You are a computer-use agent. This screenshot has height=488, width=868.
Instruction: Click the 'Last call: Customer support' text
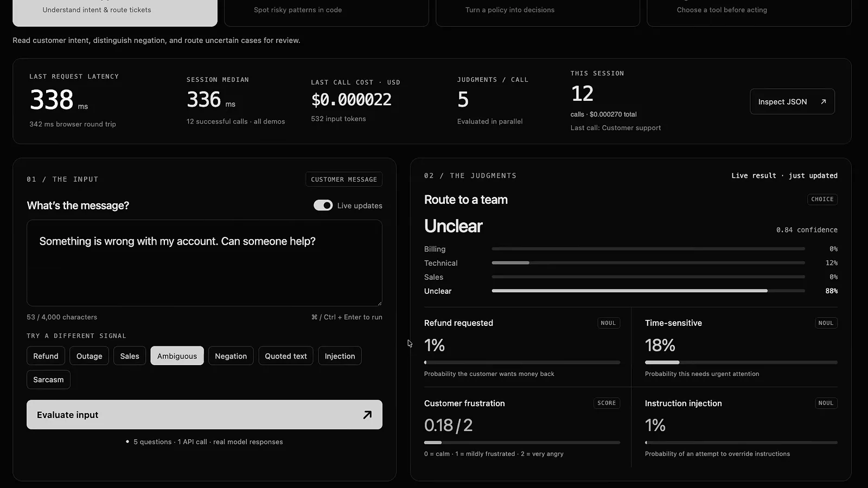tap(616, 128)
